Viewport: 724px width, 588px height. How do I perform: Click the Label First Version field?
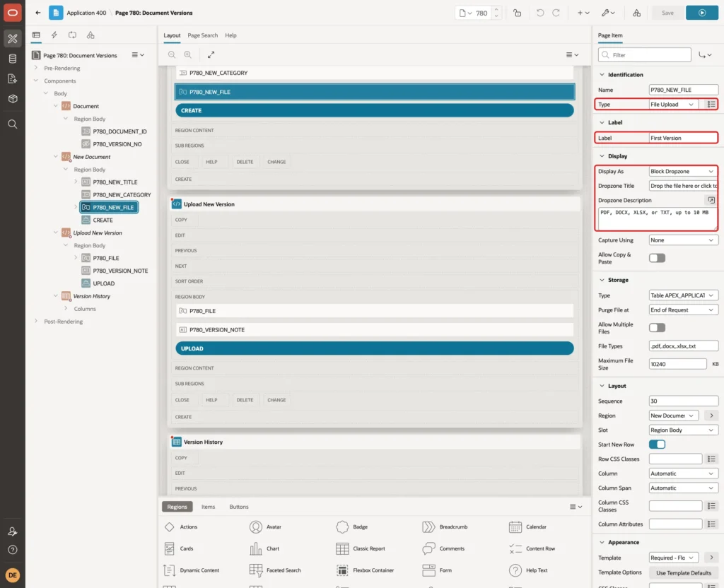684,138
